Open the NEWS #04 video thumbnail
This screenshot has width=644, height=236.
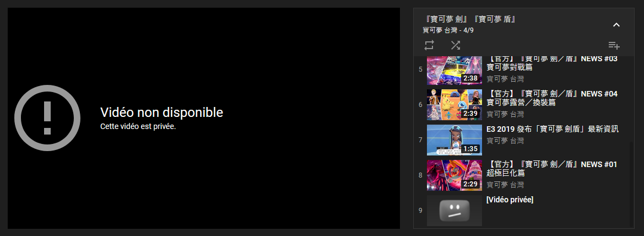pyautogui.click(x=454, y=105)
